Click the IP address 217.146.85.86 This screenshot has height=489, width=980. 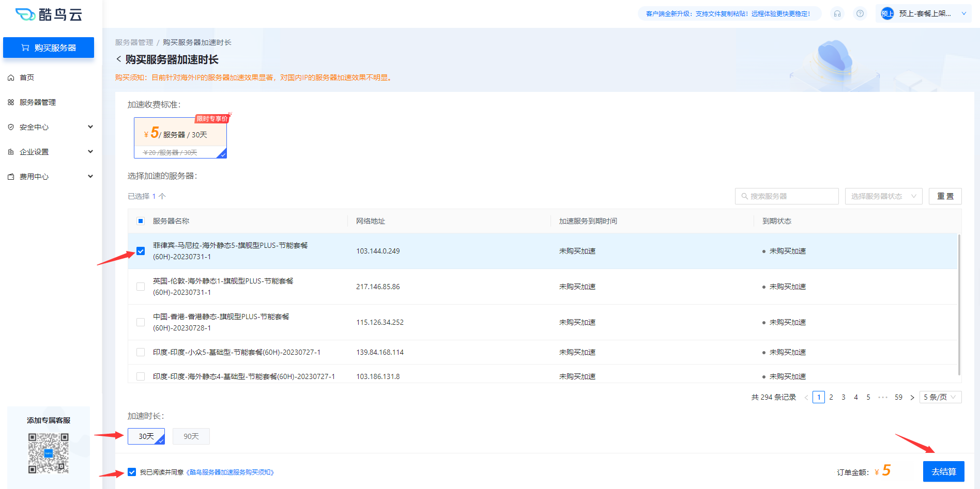[x=378, y=287]
